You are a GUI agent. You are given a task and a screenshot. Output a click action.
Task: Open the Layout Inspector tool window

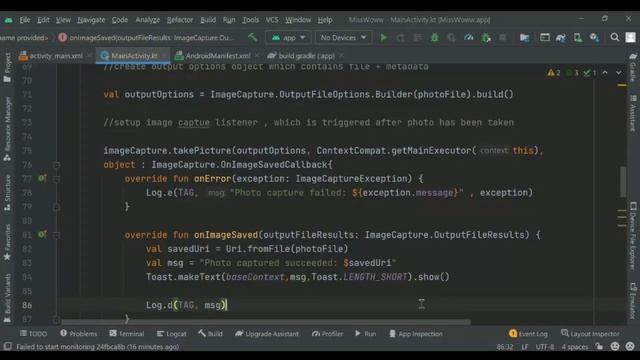590,333
